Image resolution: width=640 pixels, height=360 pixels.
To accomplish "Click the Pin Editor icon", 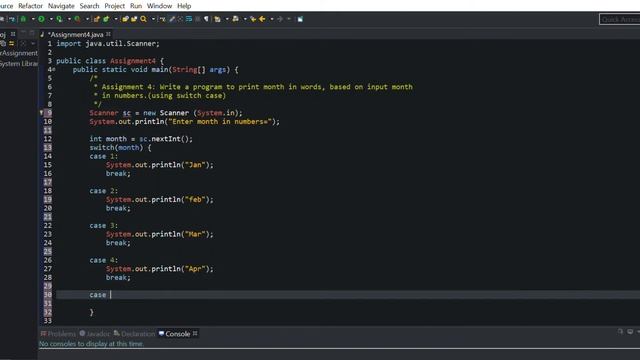I will (x=300, y=19).
